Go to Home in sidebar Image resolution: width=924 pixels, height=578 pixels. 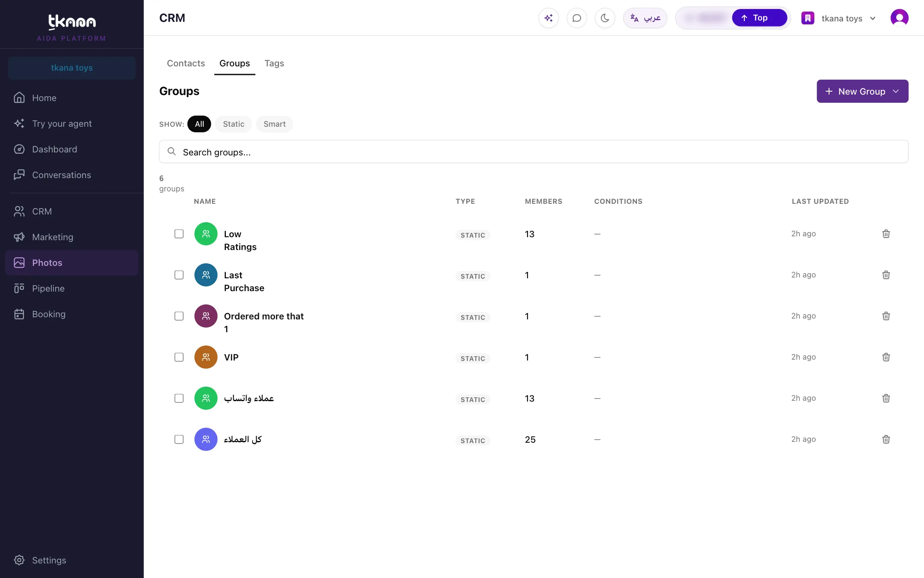click(x=72, y=98)
